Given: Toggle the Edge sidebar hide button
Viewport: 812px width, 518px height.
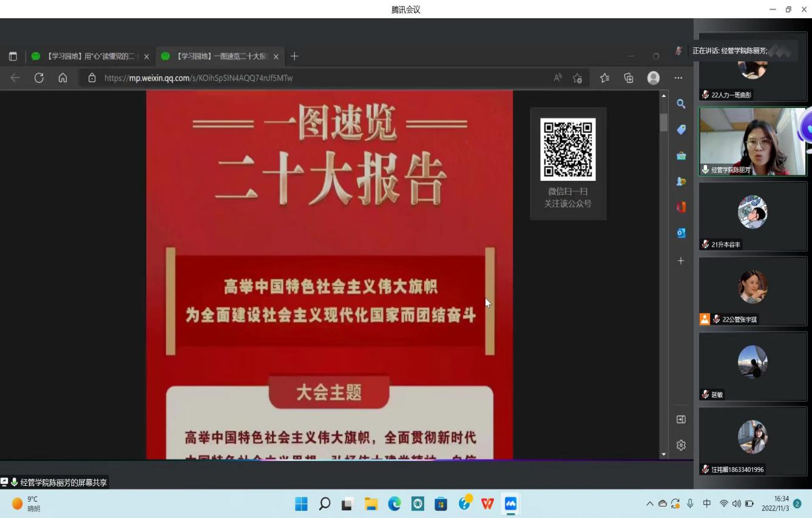Looking at the screenshot, I should [x=681, y=419].
